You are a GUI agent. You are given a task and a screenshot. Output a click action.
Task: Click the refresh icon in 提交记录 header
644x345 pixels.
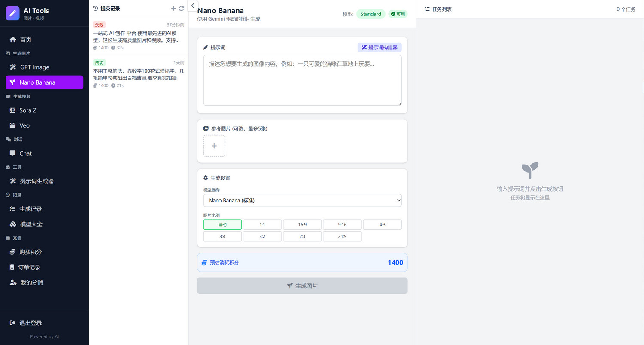(x=182, y=9)
